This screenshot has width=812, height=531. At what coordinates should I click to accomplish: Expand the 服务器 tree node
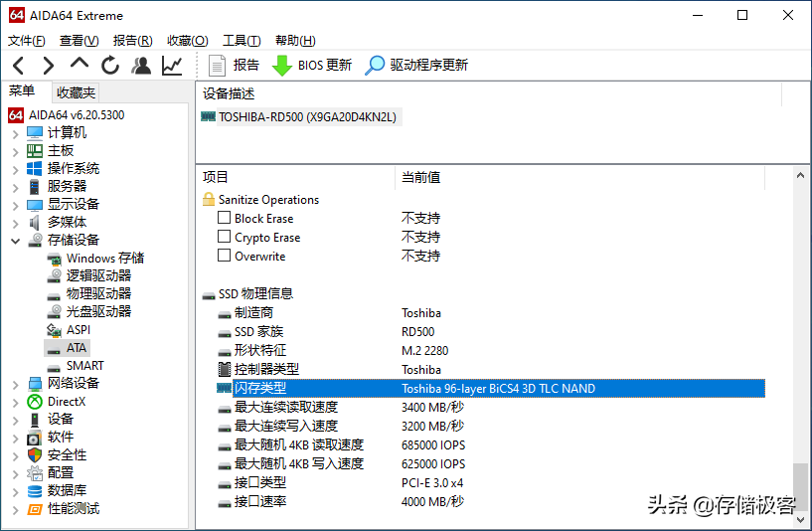[x=15, y=188]
